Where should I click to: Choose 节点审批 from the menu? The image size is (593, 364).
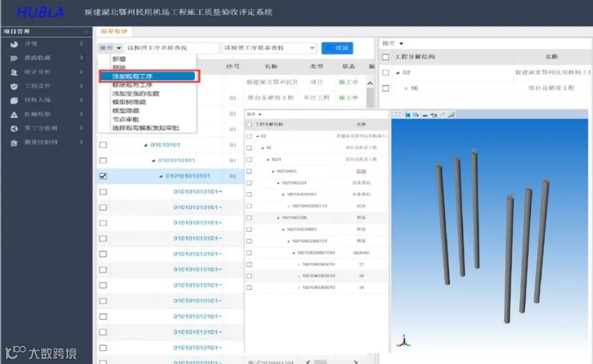[x=126, y=120]
